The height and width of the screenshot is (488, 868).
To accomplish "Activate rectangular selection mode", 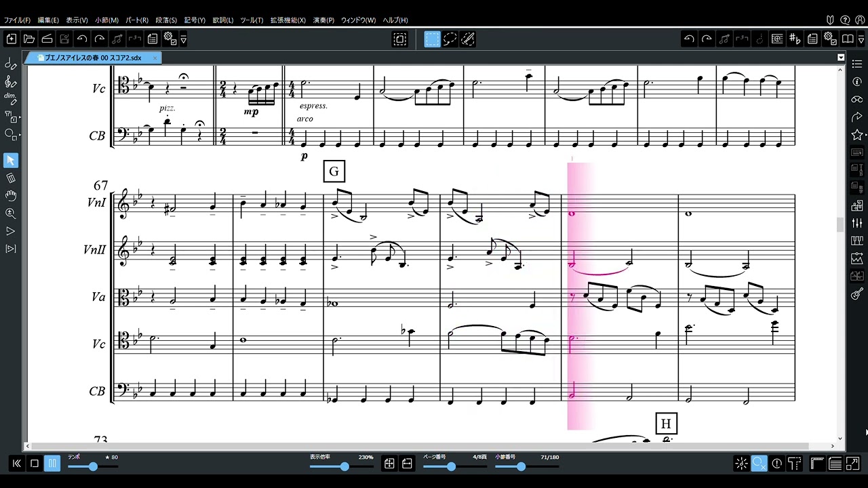I will pos(433,39).
